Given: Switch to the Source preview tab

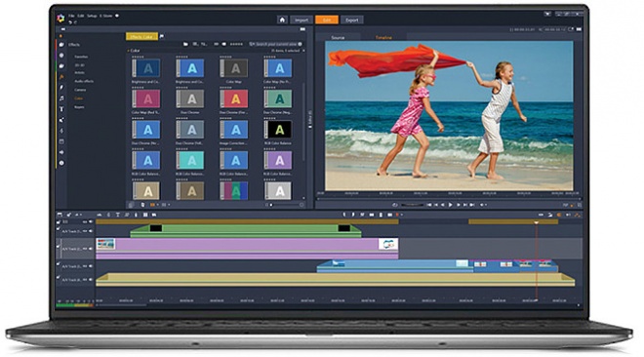Looking at the screenshot, I should click(x=338, y=37).
